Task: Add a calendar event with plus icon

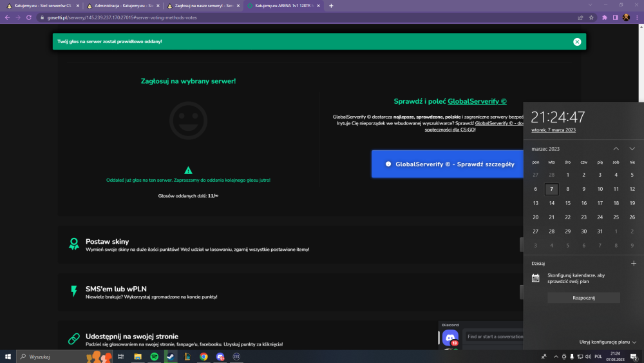Action: (633, 263)
